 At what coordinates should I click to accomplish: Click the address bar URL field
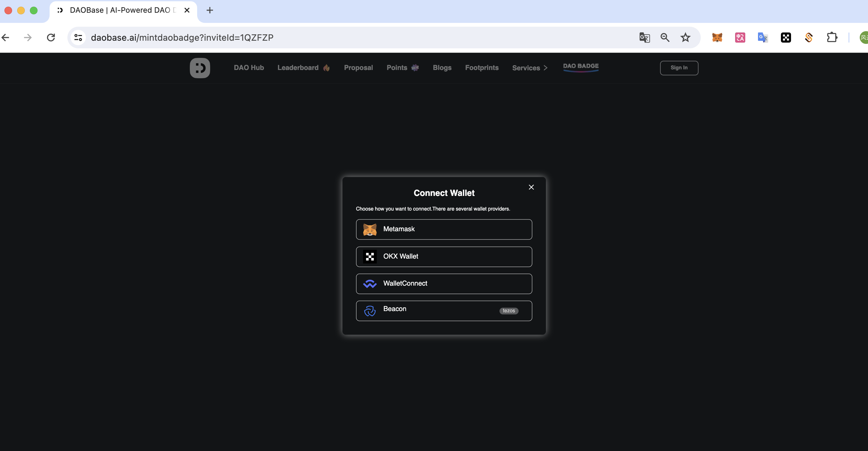tap(337, 38)
